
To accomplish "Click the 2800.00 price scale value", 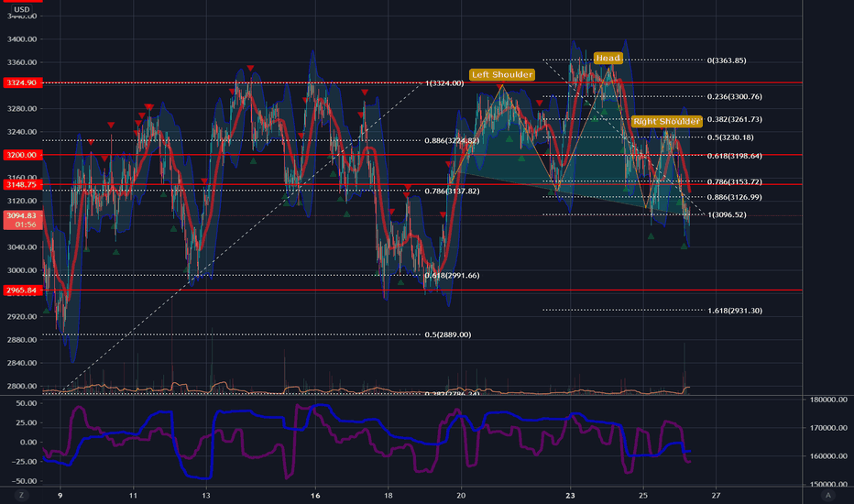I will pyautogui.click(x=22, y=386).
